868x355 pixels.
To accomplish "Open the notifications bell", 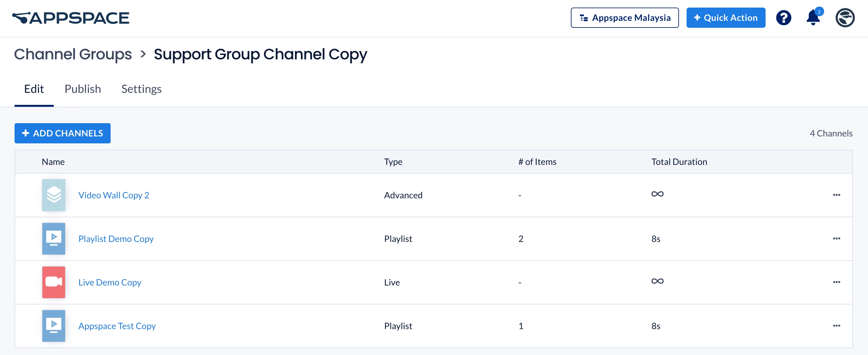I will tap(813, 18).
